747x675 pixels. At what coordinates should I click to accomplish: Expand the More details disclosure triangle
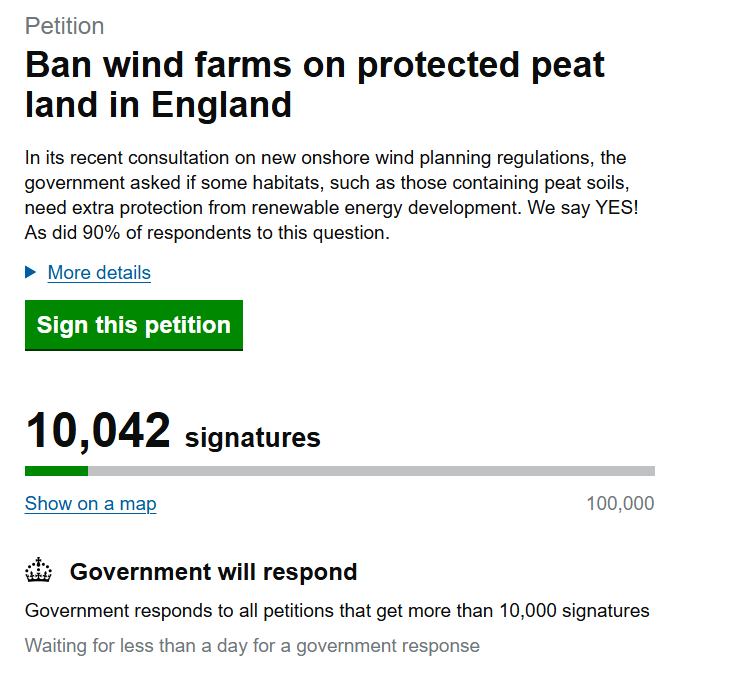click(x=30, y=272)
